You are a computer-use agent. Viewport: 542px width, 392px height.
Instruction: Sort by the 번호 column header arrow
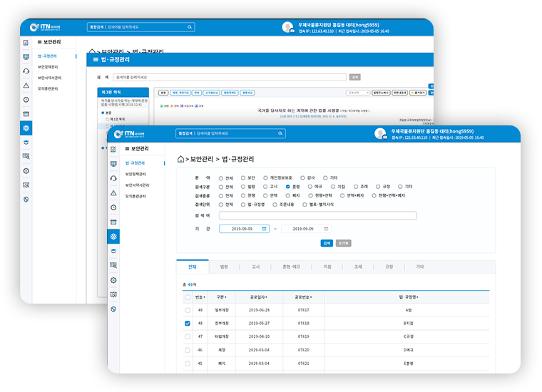[204, 297]
